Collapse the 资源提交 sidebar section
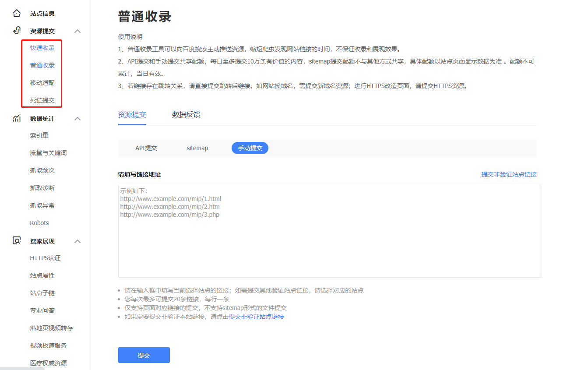 [x=77, y=31]
